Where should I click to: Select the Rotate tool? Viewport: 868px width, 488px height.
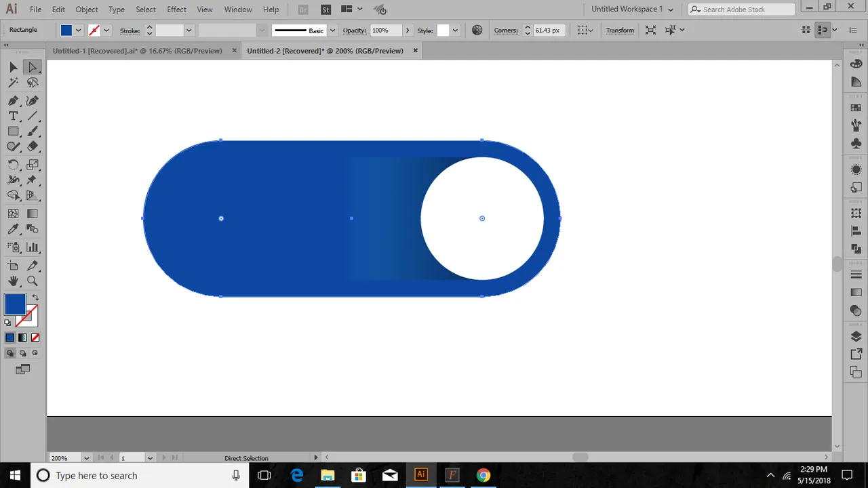(13, 165)
